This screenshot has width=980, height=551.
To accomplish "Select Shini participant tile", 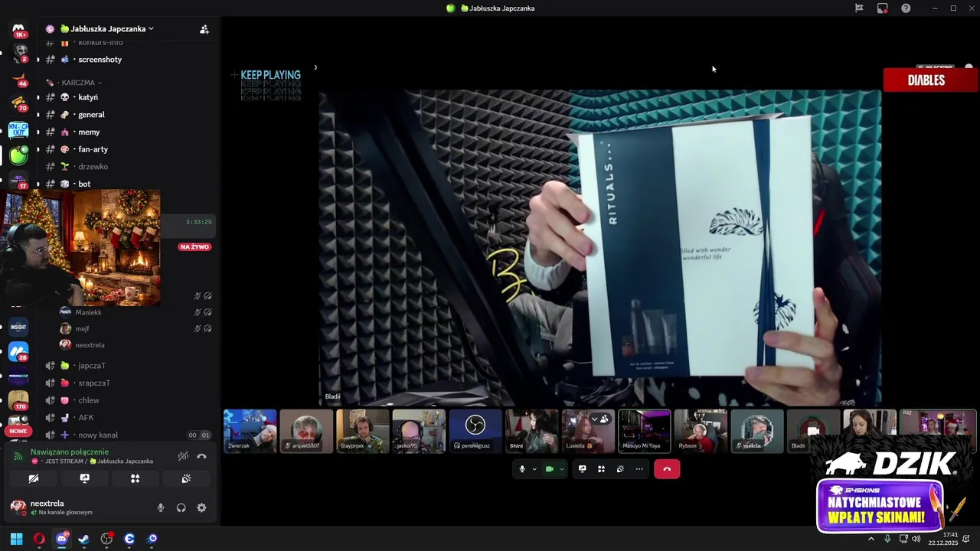I will click(x=531, y=431).
